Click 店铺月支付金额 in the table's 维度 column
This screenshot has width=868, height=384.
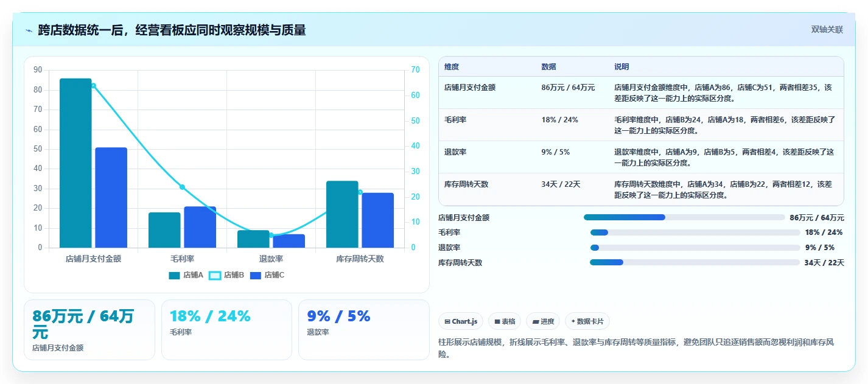coord(470,88)
